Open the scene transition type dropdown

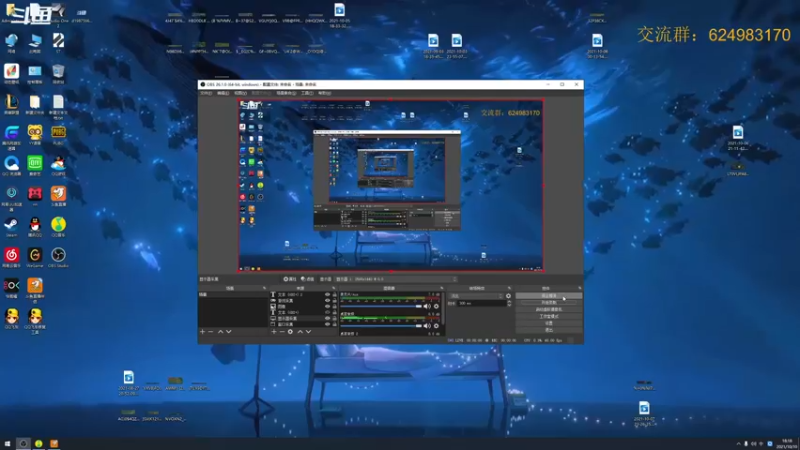pos(476,296)
